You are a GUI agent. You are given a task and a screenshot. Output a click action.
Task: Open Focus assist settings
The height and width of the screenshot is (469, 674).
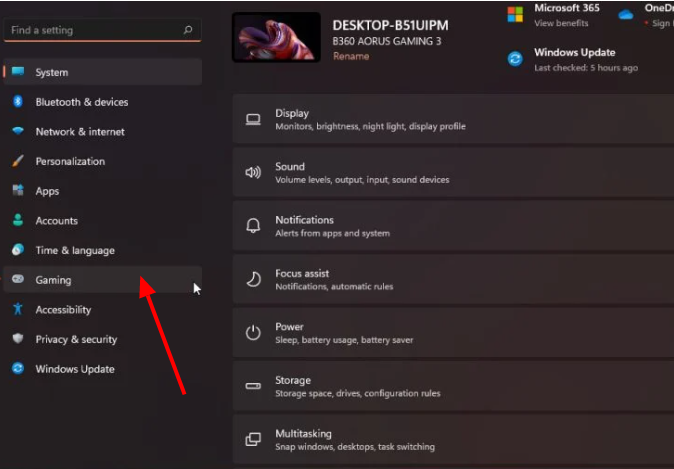453,279
